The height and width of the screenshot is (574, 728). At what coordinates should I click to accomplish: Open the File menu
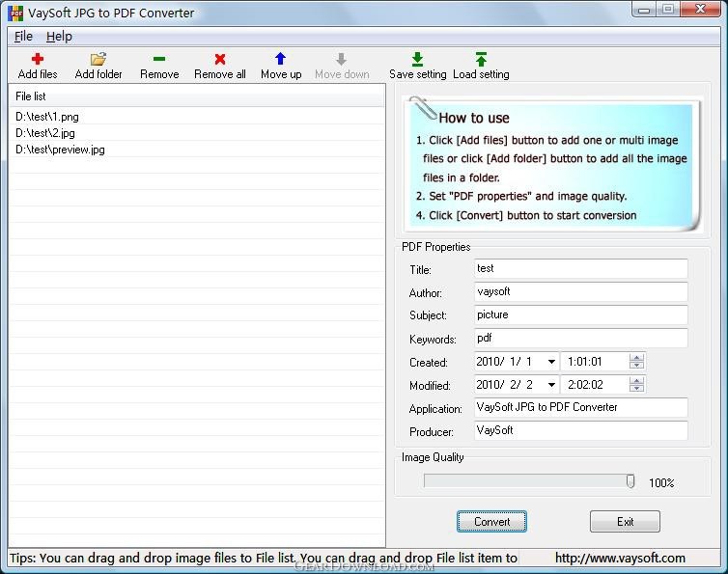coord(23,37)
